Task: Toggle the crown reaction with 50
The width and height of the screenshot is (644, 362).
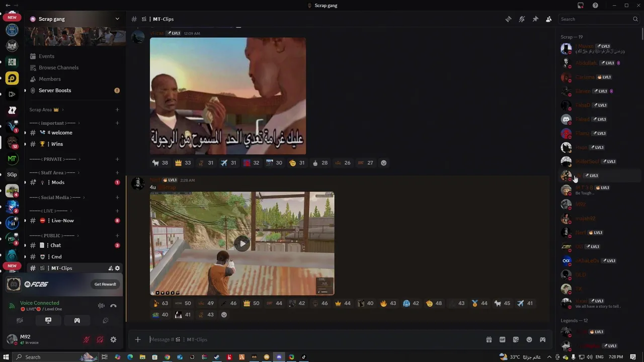Action: [251, 303]
